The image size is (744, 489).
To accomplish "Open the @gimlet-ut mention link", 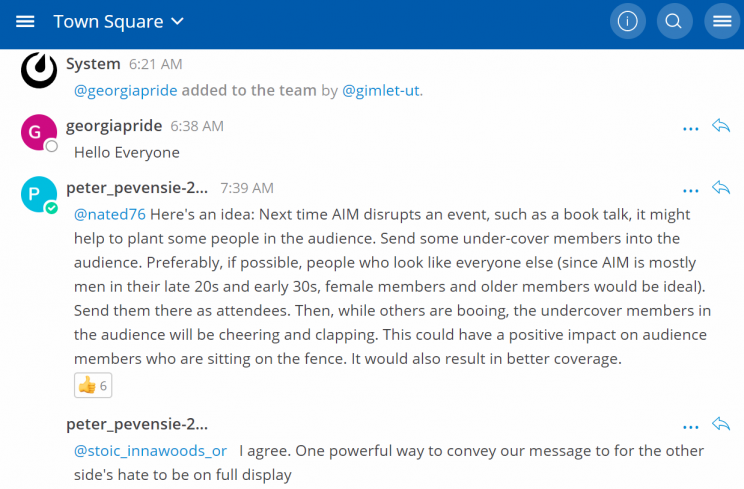I will 381,91.
